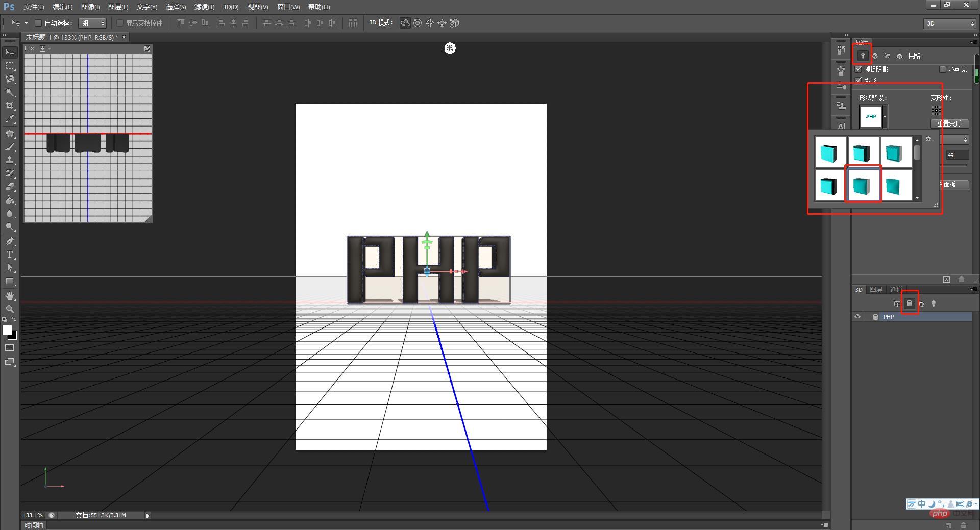Select the Brush tool
980x530 pixels.
coord(10,147)
